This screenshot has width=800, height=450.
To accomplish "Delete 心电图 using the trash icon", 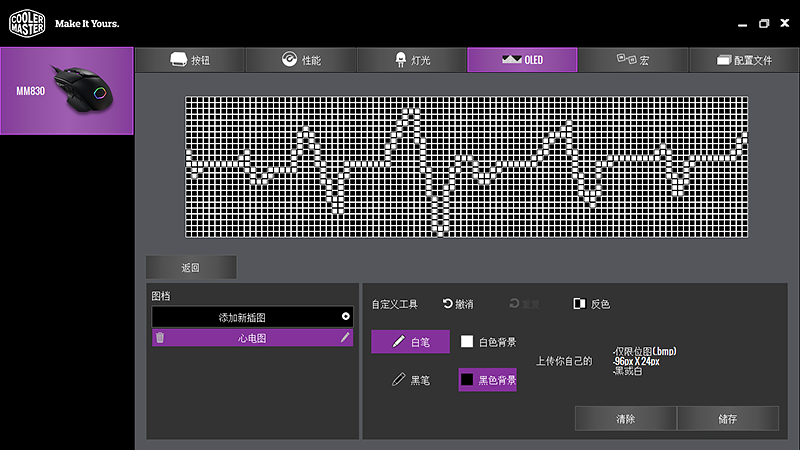I will click(160, 337).
